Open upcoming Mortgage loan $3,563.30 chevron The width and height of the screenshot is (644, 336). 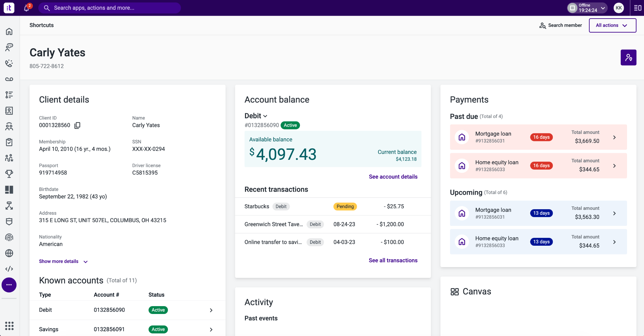[614, 214]
